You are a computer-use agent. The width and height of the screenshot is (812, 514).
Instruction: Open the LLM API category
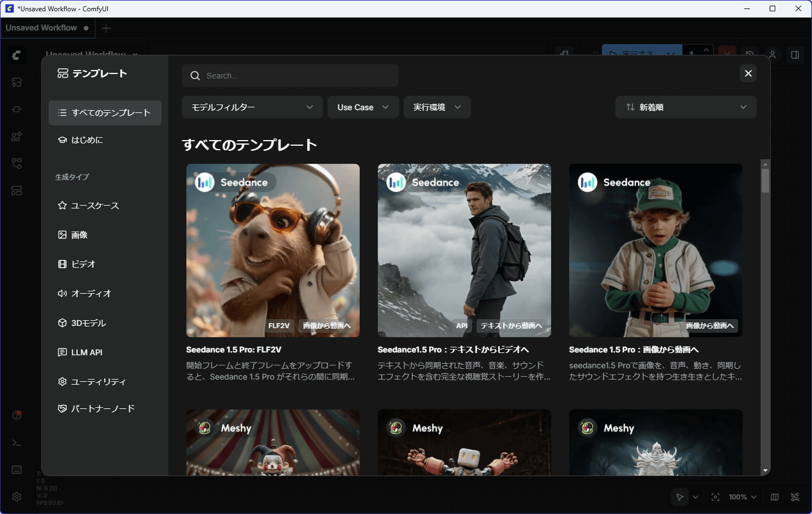tap(86, 352)
